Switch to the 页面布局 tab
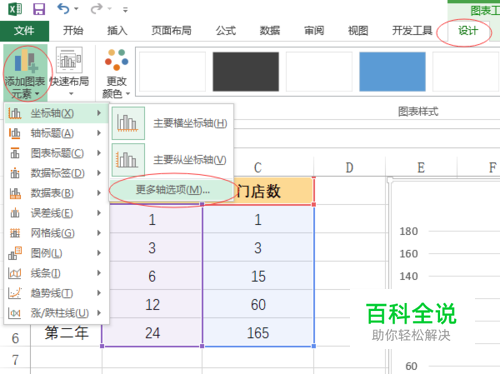Image resolution: width=500 pixels, height=374 pixels. tap(171, 31)
